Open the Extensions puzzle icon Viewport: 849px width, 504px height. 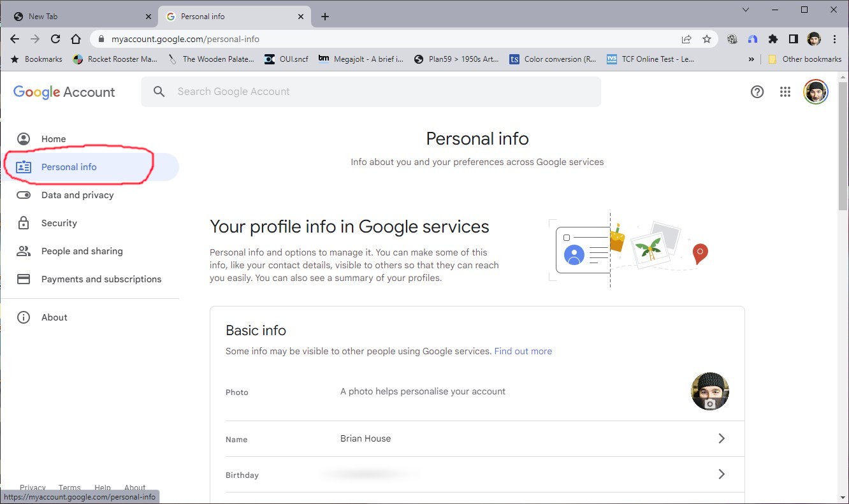(x=773, y=39)
